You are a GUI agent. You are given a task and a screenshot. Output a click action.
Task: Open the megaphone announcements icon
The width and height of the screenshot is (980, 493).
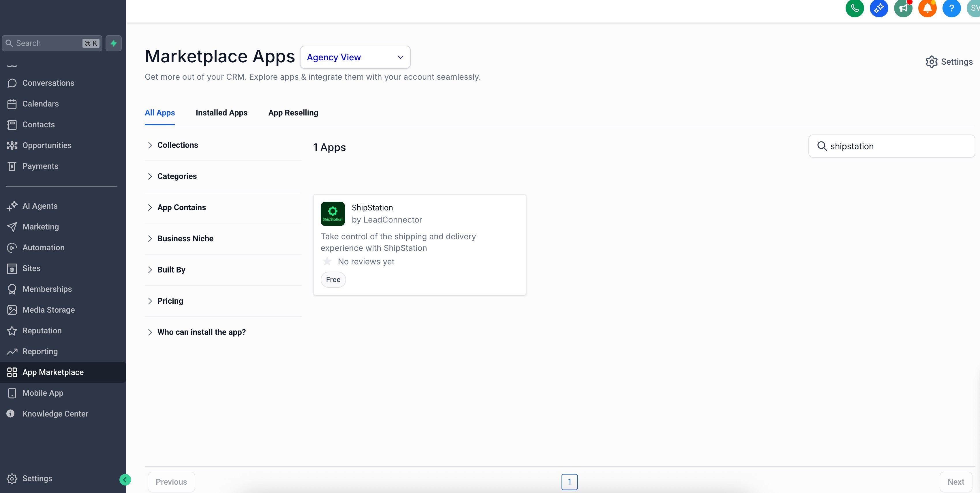click(x=903, y=8)
